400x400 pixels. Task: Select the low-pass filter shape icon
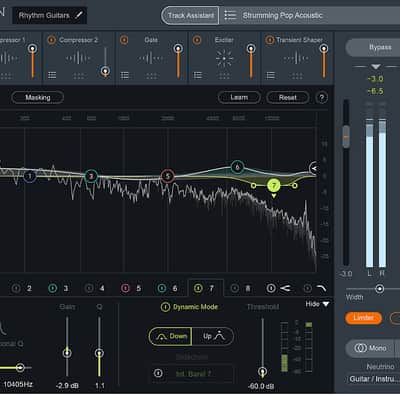click(x=321, y=288)
